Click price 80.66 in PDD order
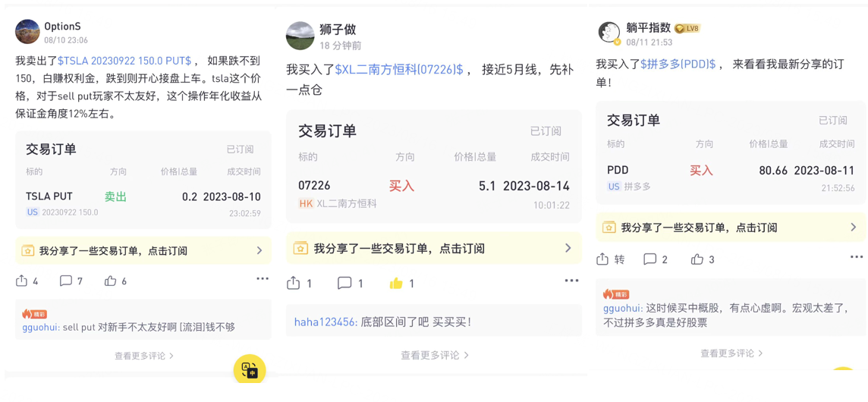868x402 pixels. click(773, 170)
